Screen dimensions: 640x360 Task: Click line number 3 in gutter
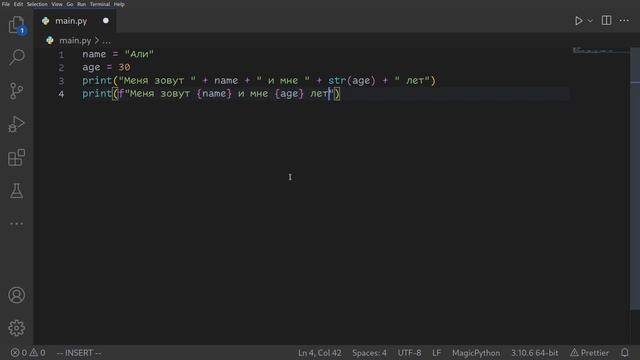click(61, 80)
